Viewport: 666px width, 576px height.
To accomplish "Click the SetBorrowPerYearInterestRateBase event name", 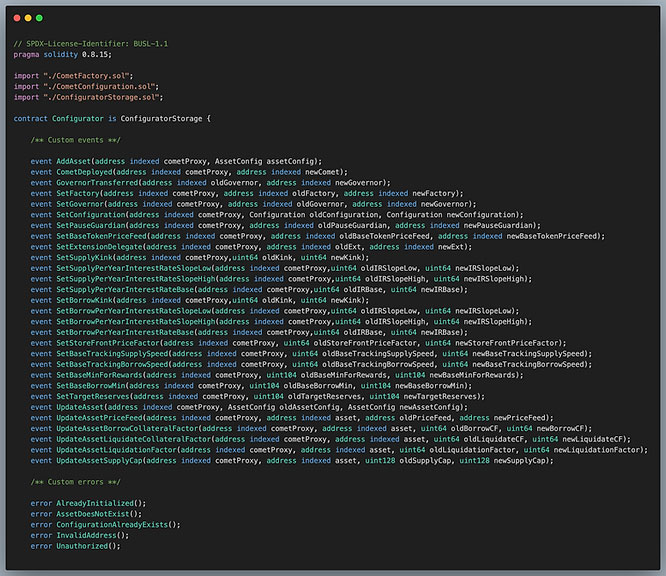I will coord(125,332).
